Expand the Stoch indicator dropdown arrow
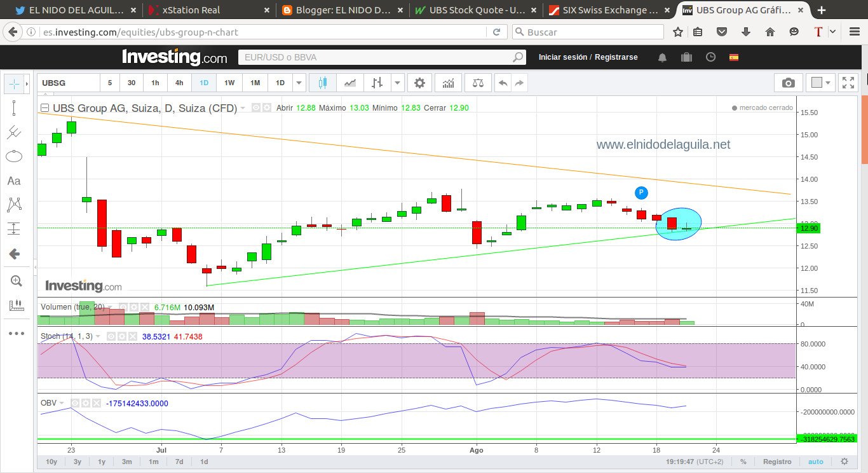The height and width of the screenshot is (473, 868). [98, 336]
